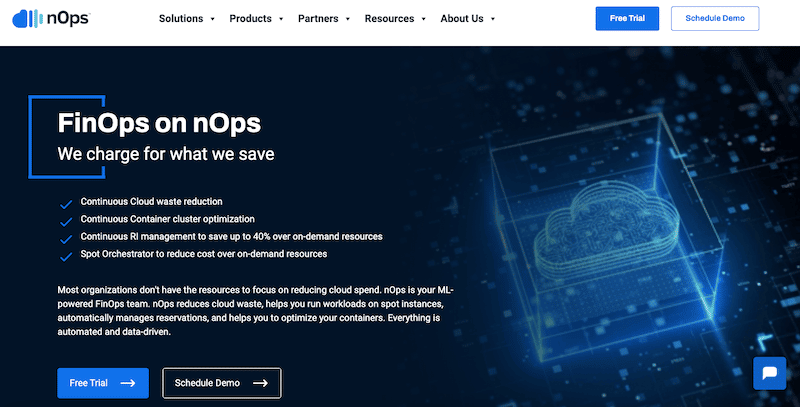Click the checkmark beside Spot Orchestrator
The image size is (800, 407).
(66, 257)
